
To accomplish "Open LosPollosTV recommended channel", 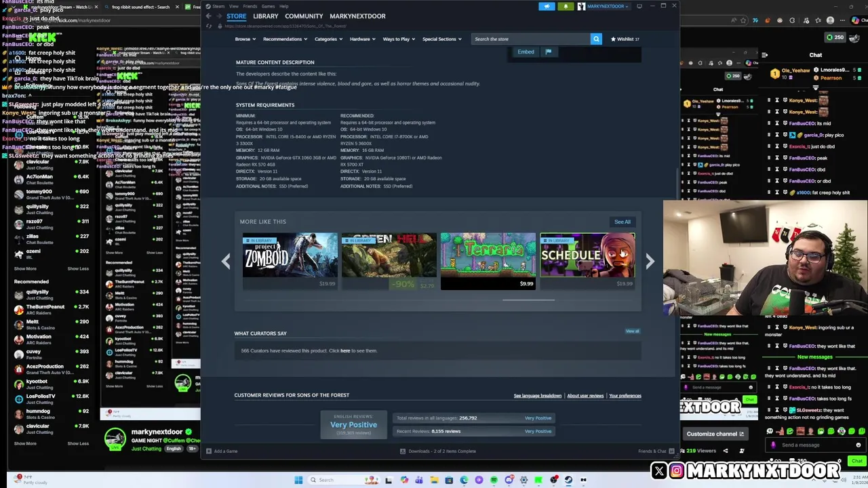I will [x=53, y=399].
